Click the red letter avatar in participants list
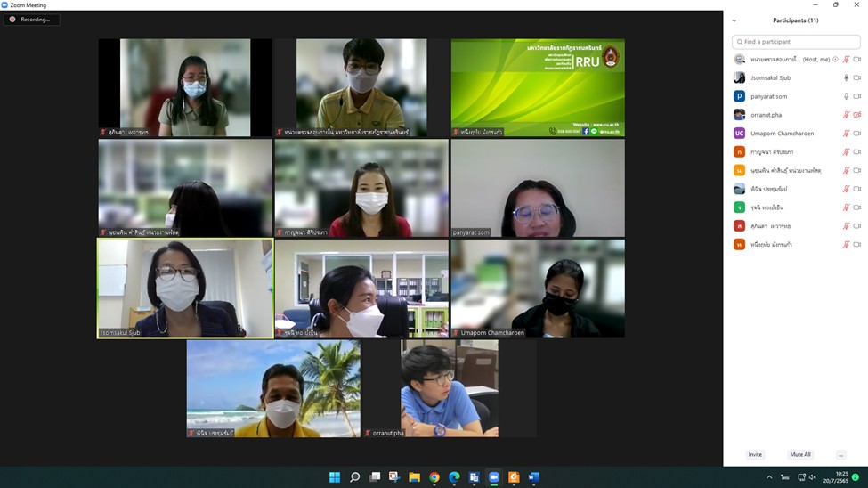The height and width of the screenshot is (488, 868). (739, 226)
